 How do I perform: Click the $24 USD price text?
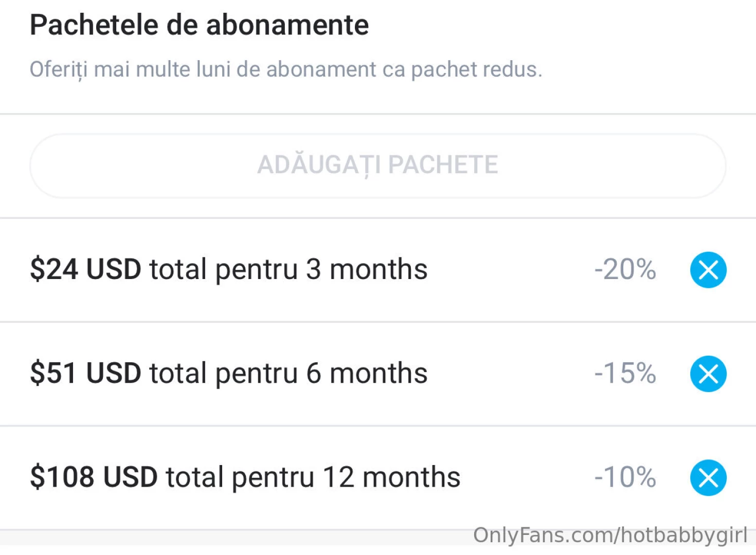(86, 269)
